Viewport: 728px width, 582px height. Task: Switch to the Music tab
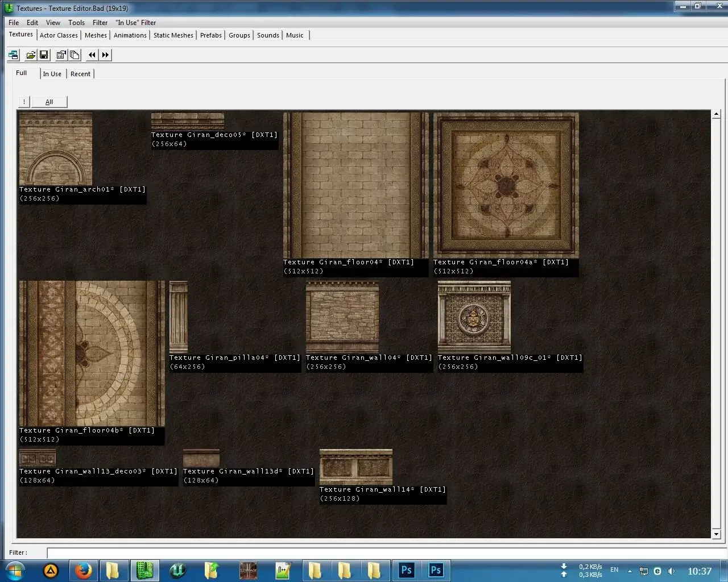point(295,35)
